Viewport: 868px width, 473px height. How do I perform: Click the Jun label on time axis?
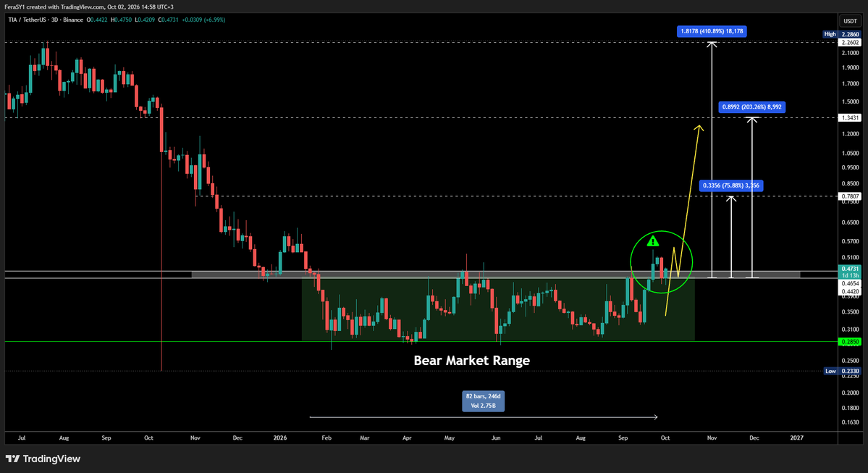coord(496,438)
